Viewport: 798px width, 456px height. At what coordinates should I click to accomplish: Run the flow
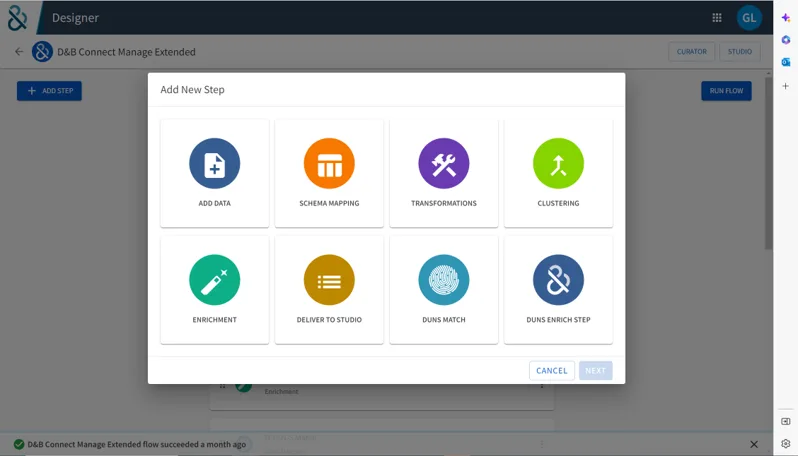pos(726,91)
